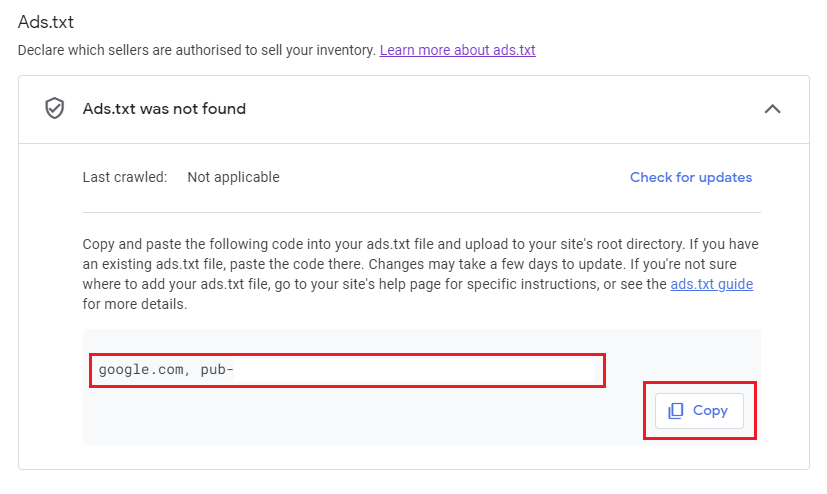Click the 'google.com, pub-' code field
The image size is (827, 494).
pos(347,370)
